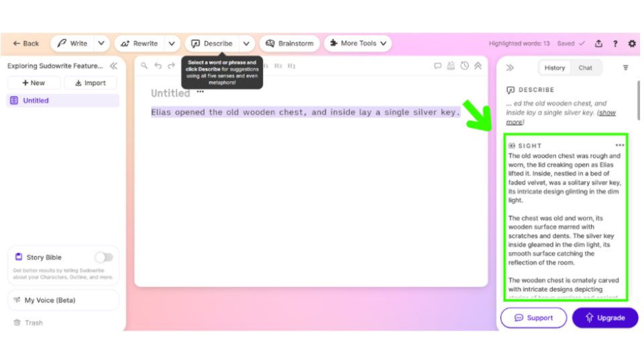This screenshot has height=362, width=644.
Task: Open help via the question mark icon
Action: (615, 44)
